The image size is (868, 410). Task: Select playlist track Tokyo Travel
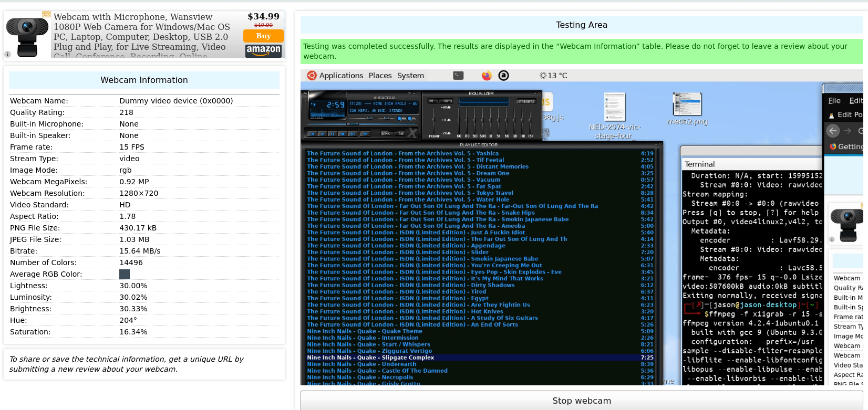[x=480, y=193]
